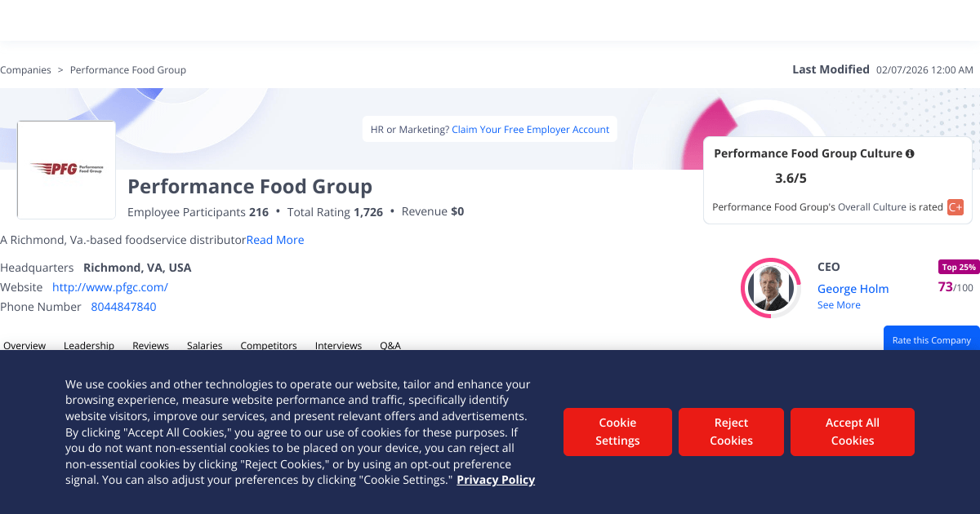Switch to the Overview tab
Viewport: 980px width, 514px height.
24,346
